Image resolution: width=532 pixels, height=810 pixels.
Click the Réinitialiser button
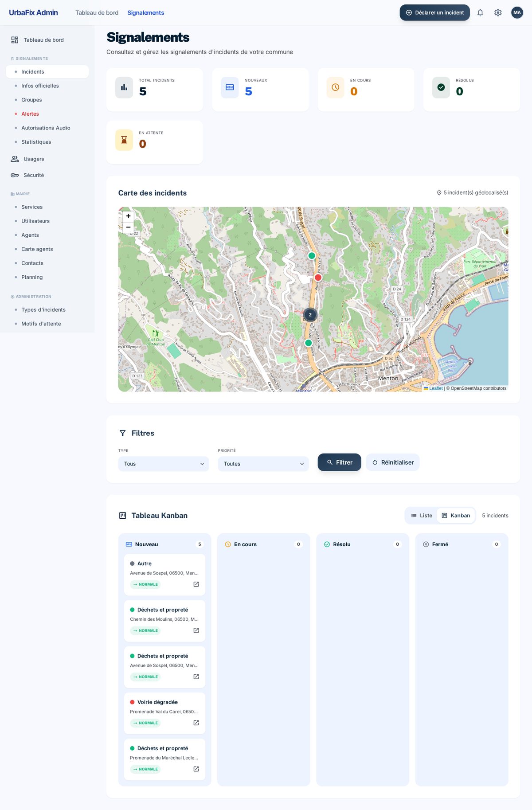393,462
